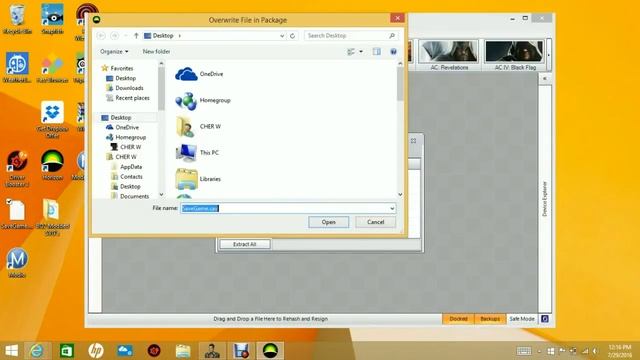Cancel the Overwrite File dialog
Viewport: 640px width, 360px height.
(x=376, y=222)
